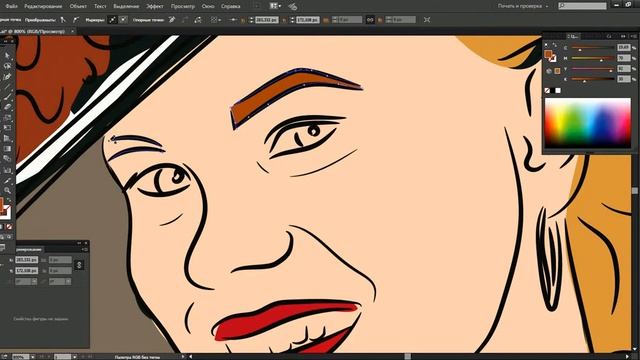The image size is (640, 360).
Task: Collapse the Color panel to icons
Action: pyautogui.click(x=623, y=36)
